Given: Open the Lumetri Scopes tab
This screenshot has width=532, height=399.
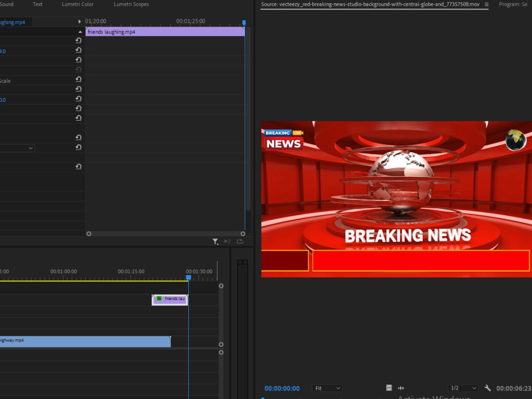Looking at the screenshot, I should 131,4.
